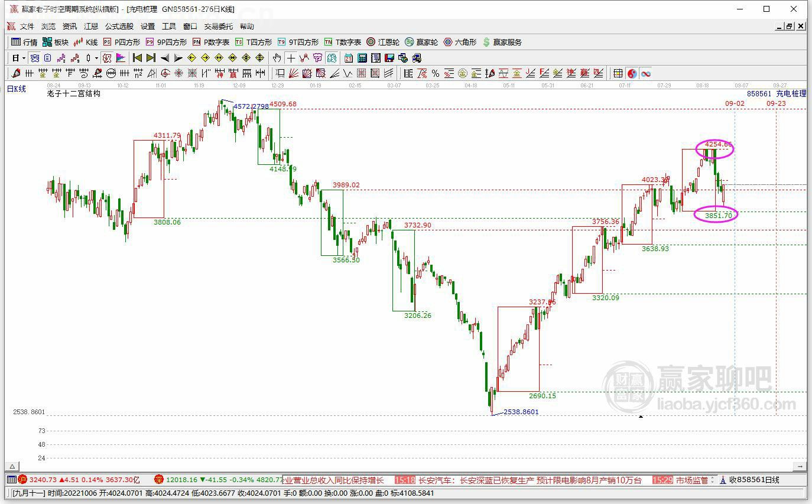Open the 帮助 menu
The width and height of the screenshot is (812, 504).
[x=247, y=27]
